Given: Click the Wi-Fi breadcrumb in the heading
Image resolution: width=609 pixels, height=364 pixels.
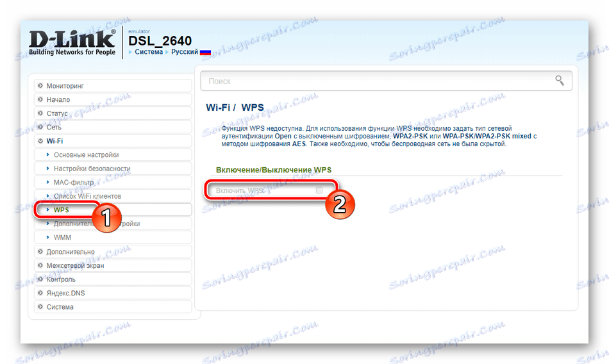Looking at the screenshot, I should (x=218, y=107).
